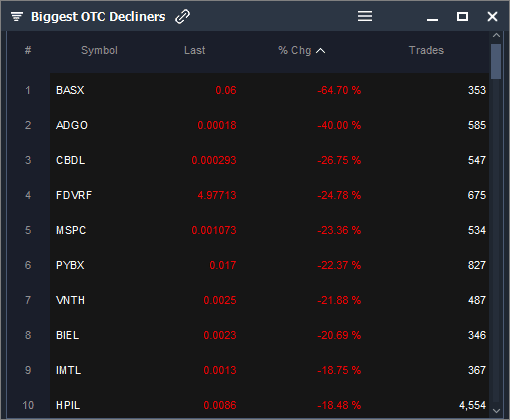
Task: Click the ADGO symbol
Action: (x=72, y=125)
